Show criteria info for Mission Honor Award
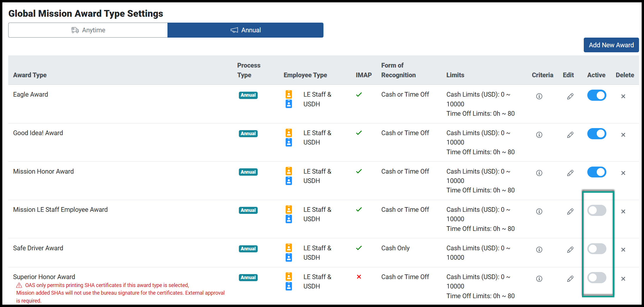644x307 pixels. click(x=539, y=173)
